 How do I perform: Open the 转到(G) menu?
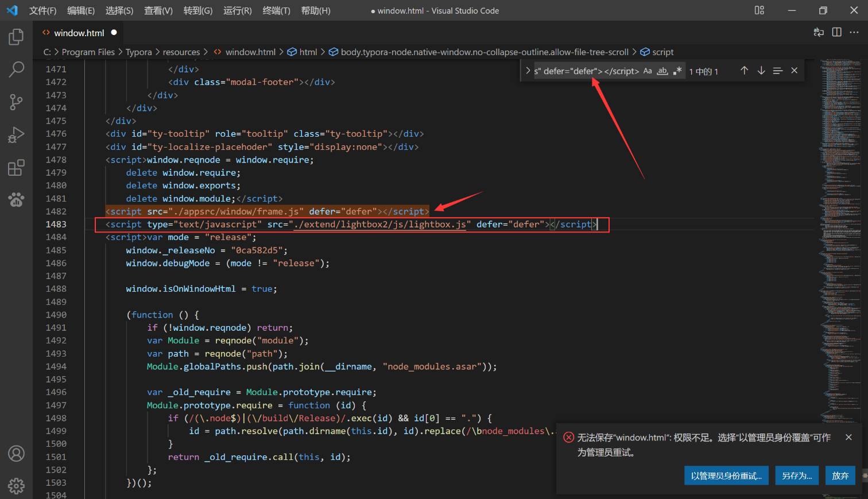198,10
